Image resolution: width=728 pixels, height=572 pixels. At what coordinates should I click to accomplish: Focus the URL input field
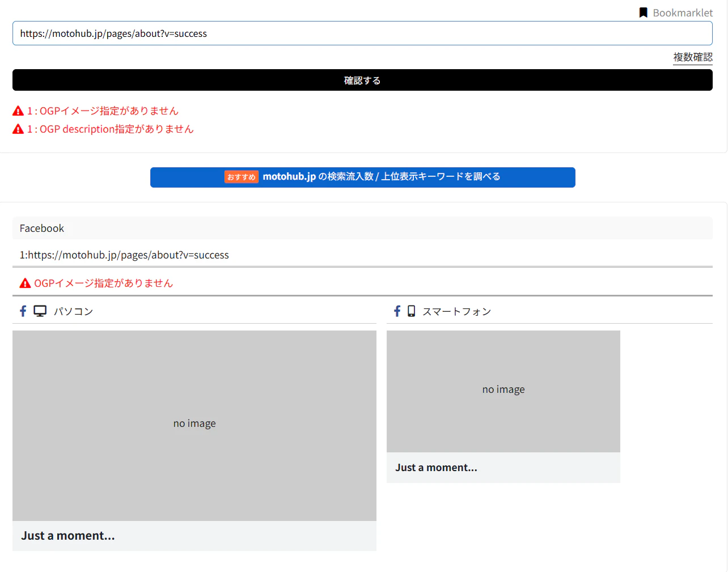pyautogui.click(x=362, y=33)
